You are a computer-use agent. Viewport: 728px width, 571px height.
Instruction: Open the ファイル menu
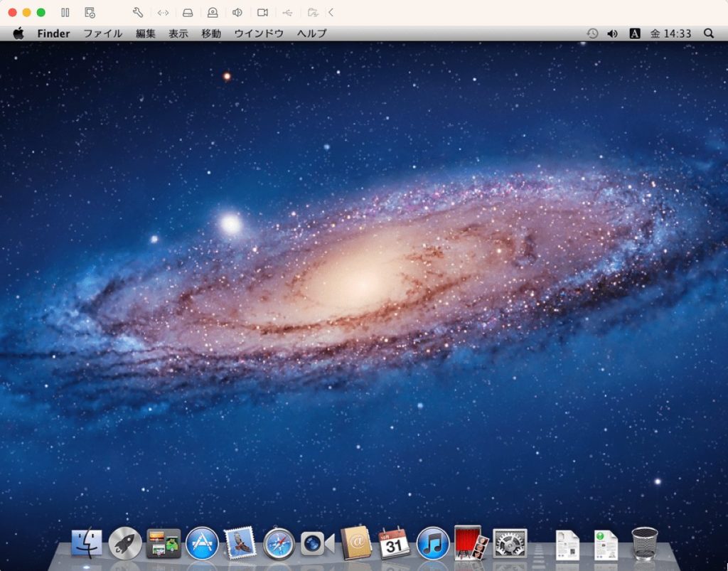click(102, 33)
